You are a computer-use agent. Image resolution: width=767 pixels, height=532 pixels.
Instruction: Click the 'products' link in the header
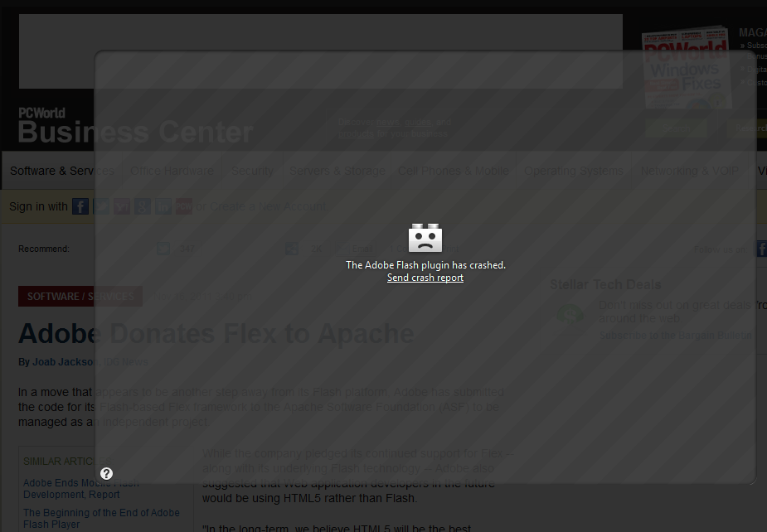tap(356, 134)
